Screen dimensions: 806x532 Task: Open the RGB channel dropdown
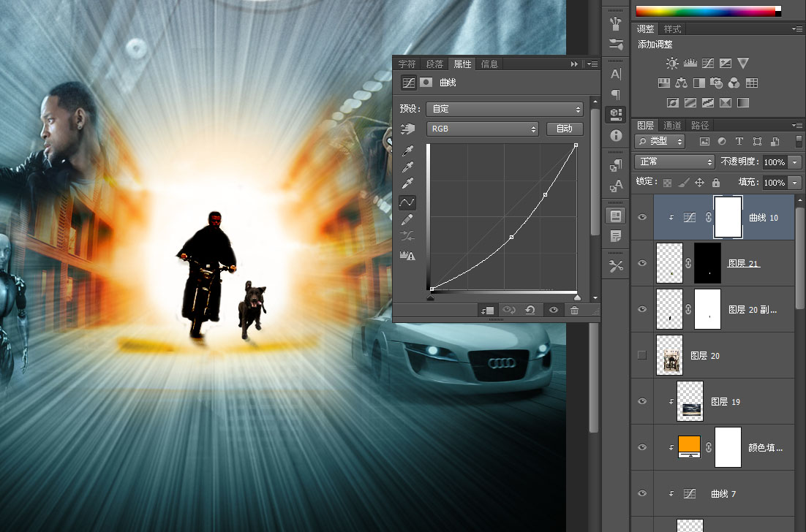pyautogui.click(x=482, y=129)
